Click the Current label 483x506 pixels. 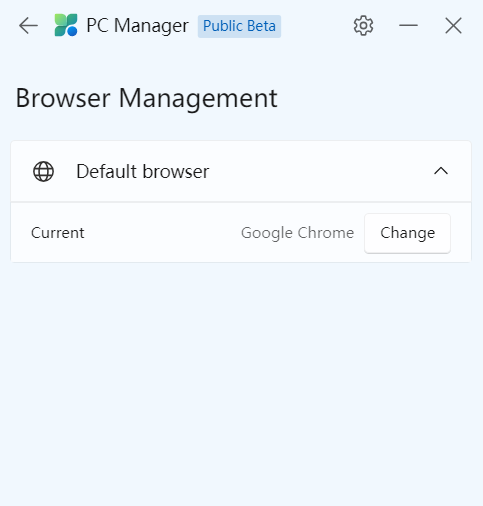point(58,233)
